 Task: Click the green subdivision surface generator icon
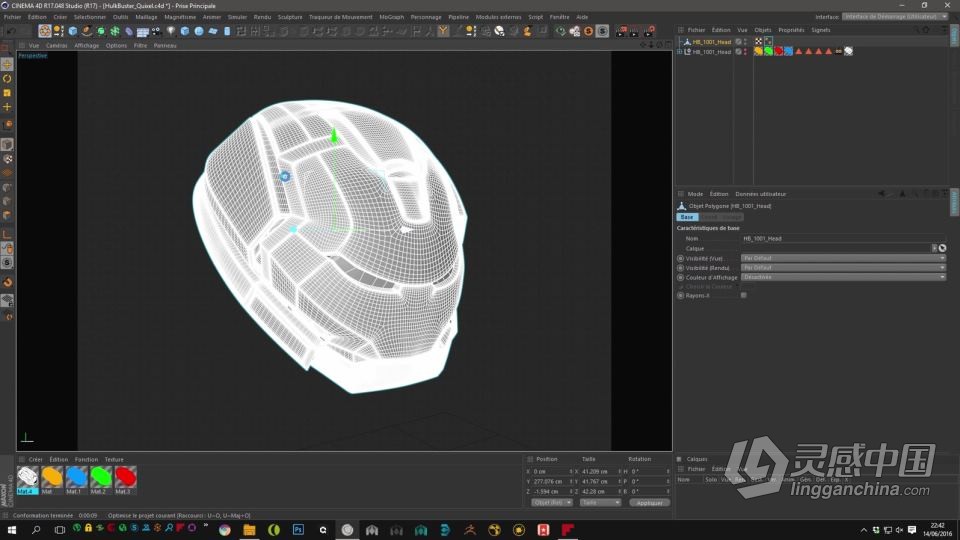(x=101, y=31)
